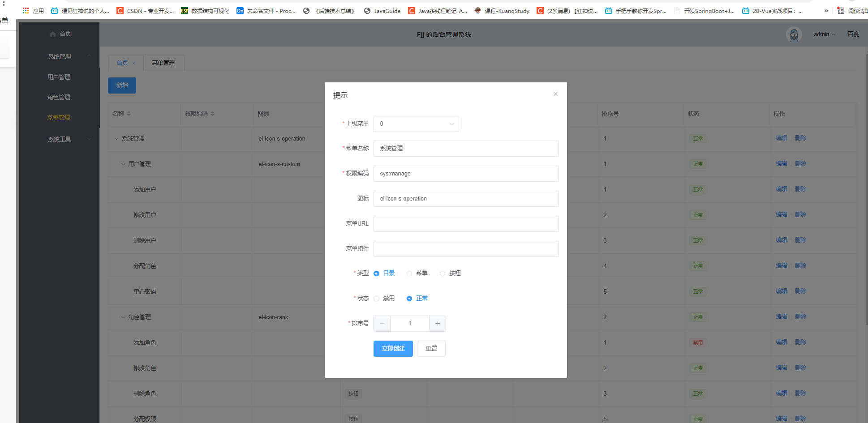Increase 排序号 with the plus stepper
The width and height of the screenshot is (868, 423).
[x=437, y=323]
